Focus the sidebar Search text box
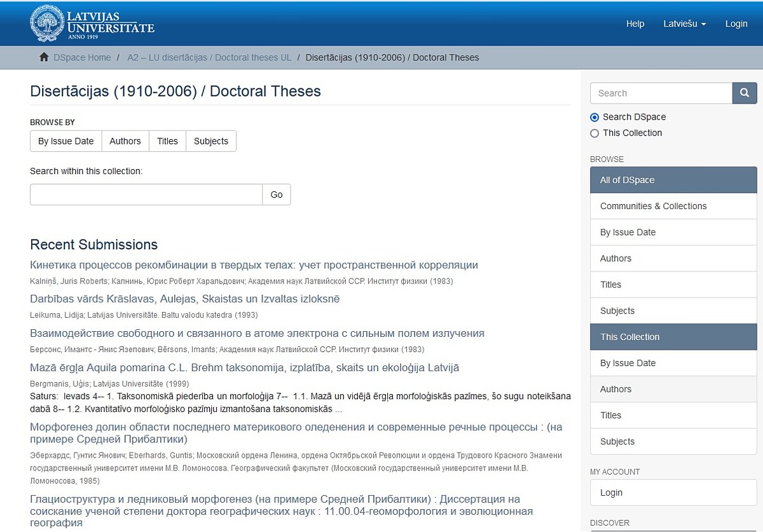The height and width of the screenshot is (532, 763). pyautogui.click(x=661, y=93)
